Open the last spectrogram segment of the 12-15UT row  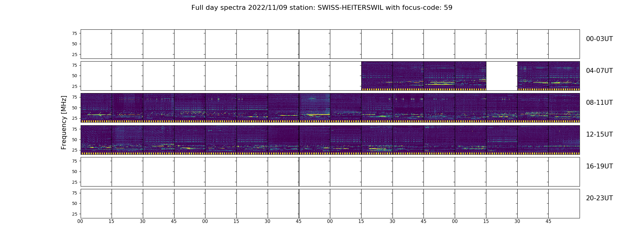564,140
